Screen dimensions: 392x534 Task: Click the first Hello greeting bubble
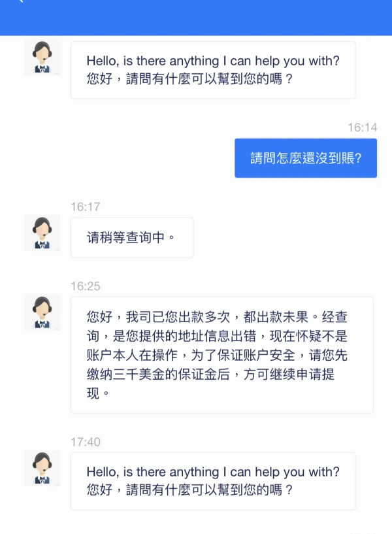pos(213,69)
